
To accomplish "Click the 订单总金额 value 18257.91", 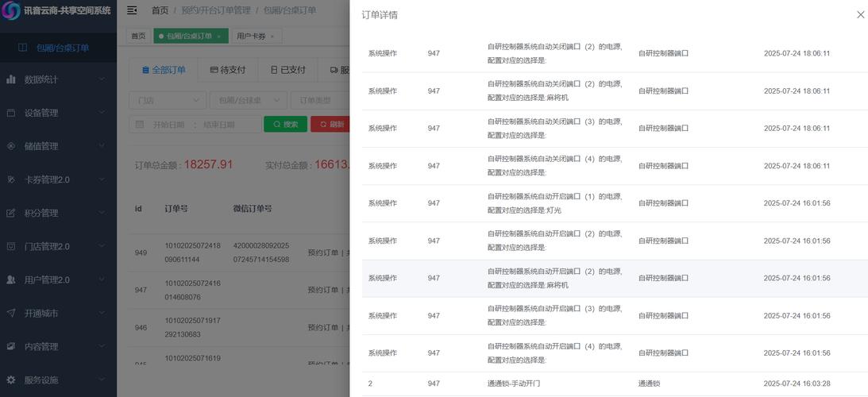I will tap(208, 164).
